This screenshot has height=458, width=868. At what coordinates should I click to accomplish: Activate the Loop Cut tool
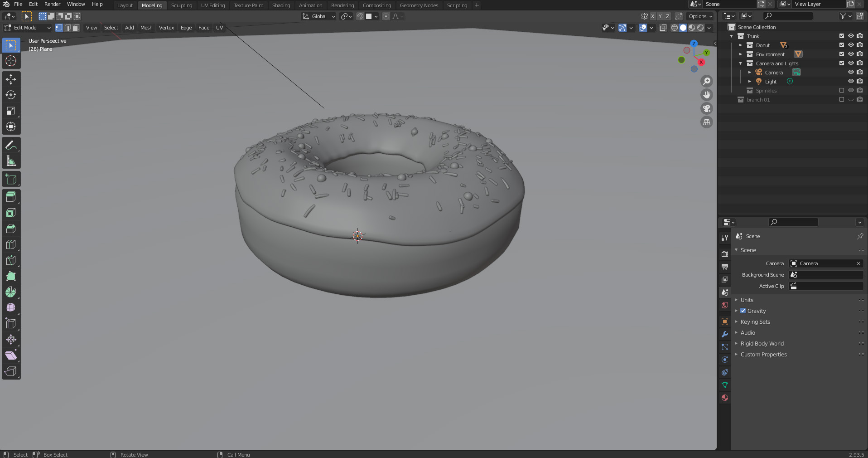[x=11, y=244]
